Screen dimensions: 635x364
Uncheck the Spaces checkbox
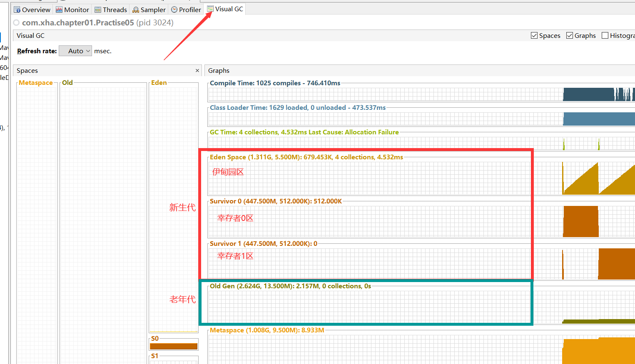pos(534,35)
